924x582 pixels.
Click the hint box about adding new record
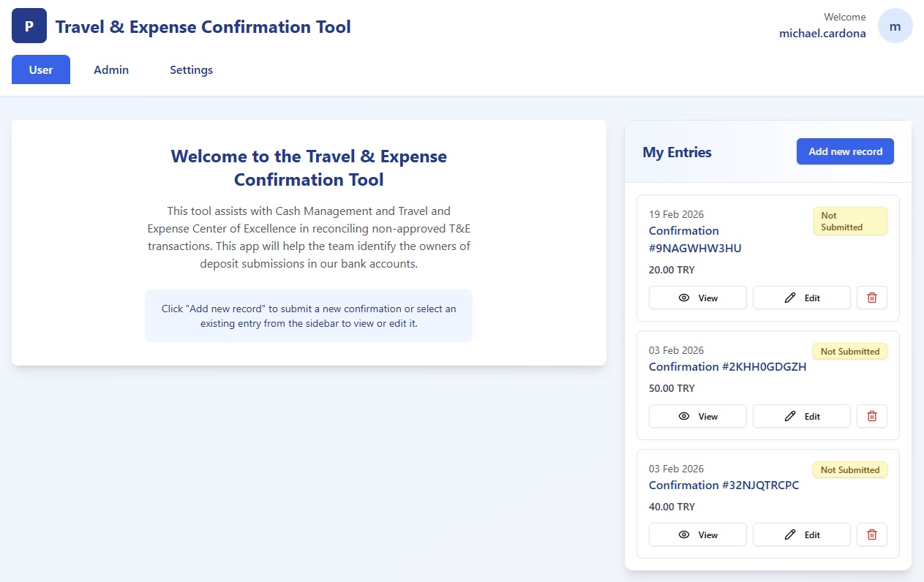[x=309, y=316]
